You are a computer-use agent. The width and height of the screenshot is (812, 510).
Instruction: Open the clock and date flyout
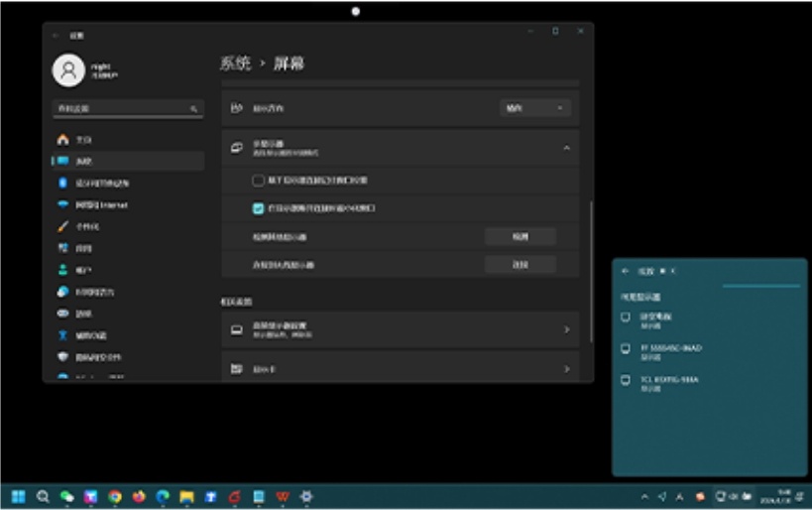(775, 496)
